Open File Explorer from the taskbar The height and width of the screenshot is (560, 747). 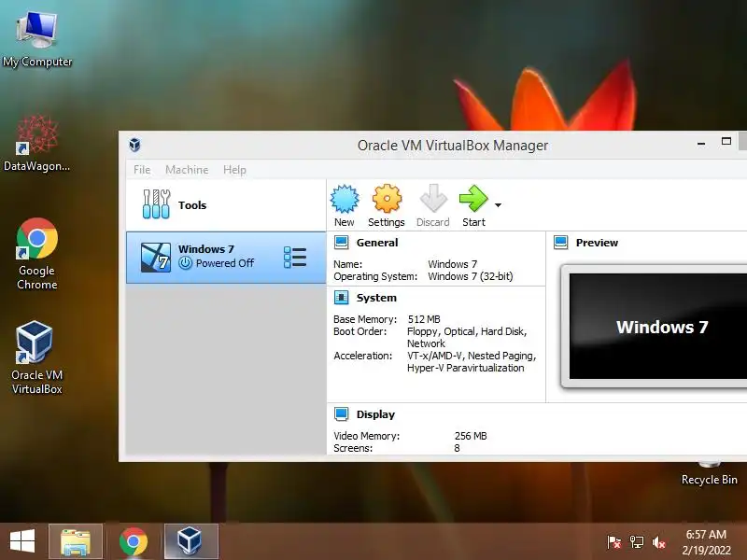click(x=76, y=542)
